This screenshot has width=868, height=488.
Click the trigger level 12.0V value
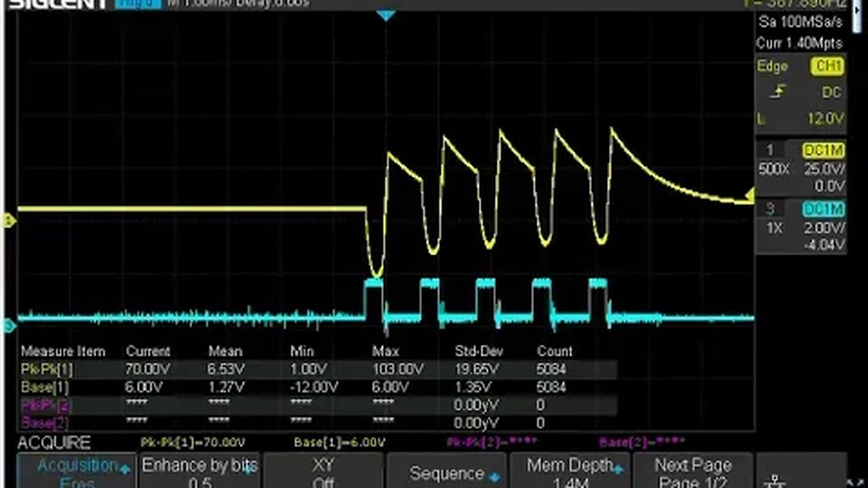(825, 119)
